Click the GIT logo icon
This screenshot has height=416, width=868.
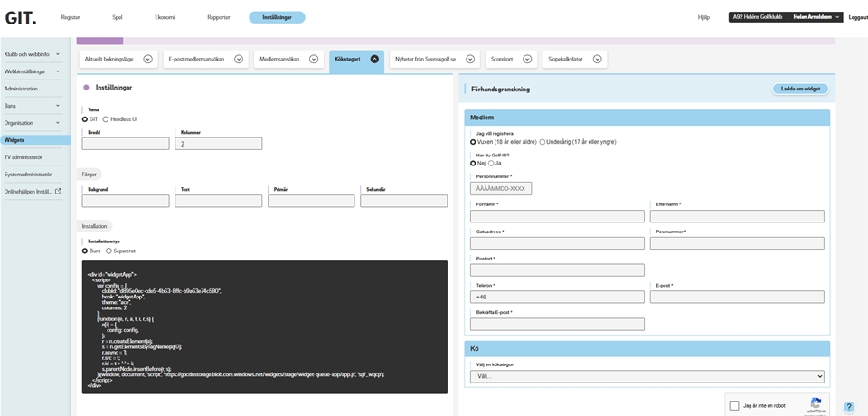tap(20, 17)
